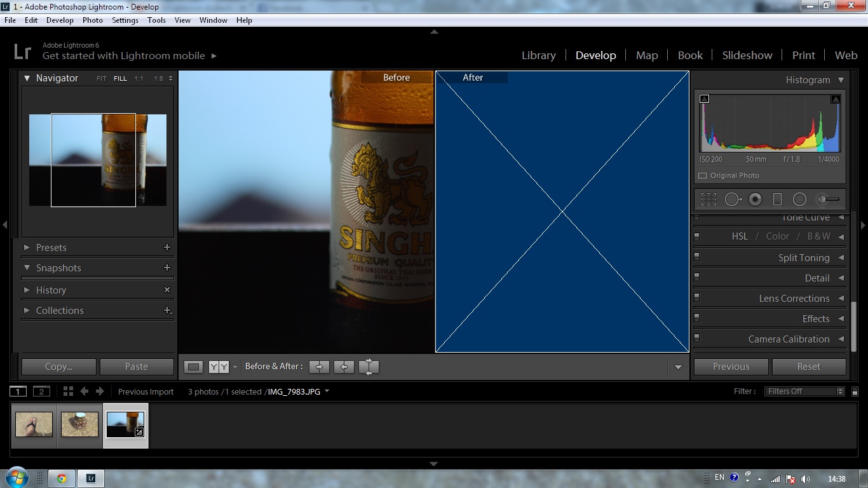Go forward to next source arrow
The width and height of the screenshot is (868, 488).
(99, 391)
